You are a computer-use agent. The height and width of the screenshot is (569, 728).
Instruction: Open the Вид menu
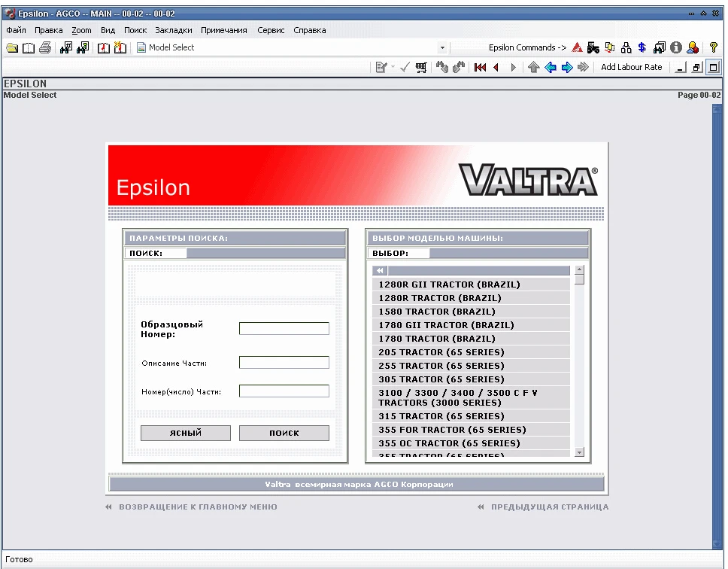(108, 30)
